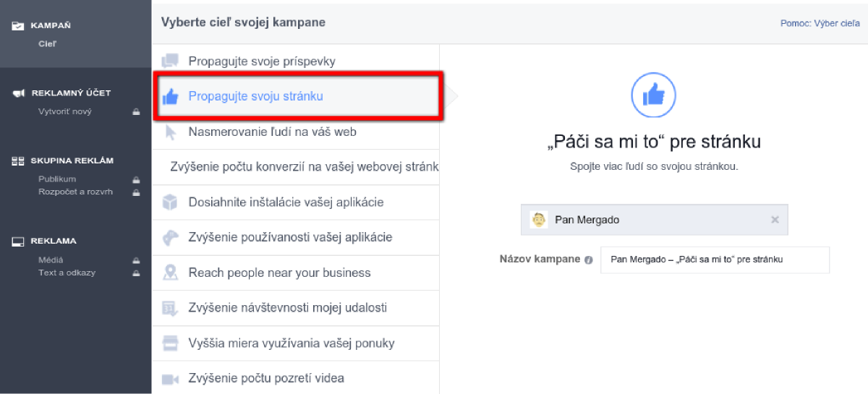This screenshot has width=868, height=394.
Task: Open the Pomoc: Výber cieľa help link
Action: [x=820, y=23]
